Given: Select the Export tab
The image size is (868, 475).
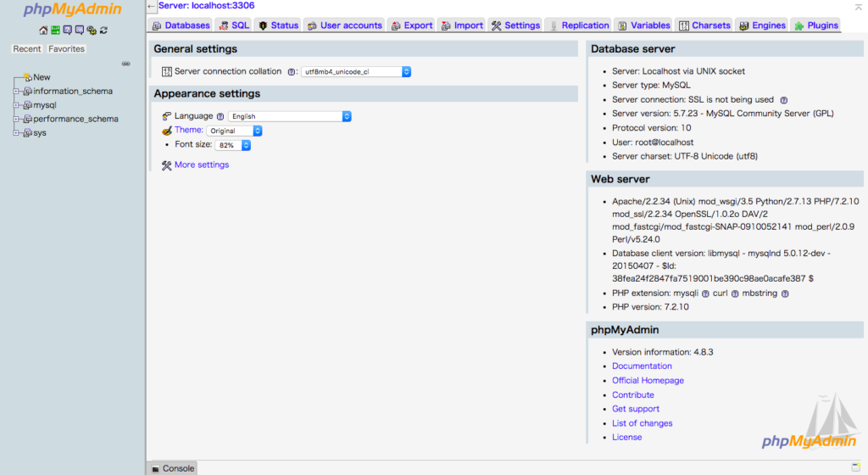Looking at the screenshot, I should click(x=411, y=25).
